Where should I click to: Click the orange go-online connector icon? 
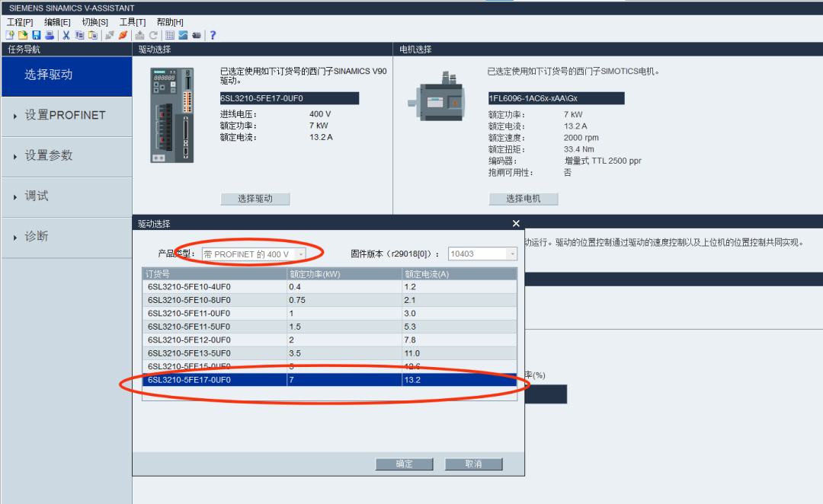click(123, 35)
